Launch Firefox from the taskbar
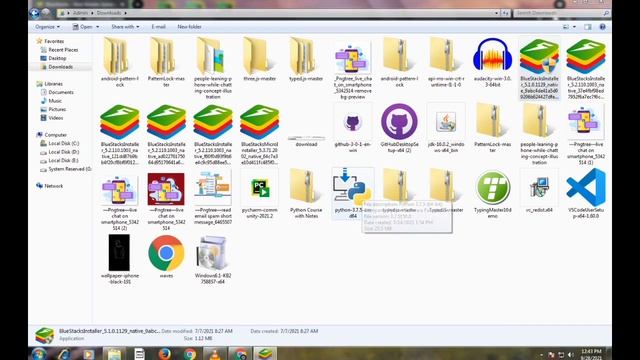The height and width of the screenshot is (360, 640). 164,353
